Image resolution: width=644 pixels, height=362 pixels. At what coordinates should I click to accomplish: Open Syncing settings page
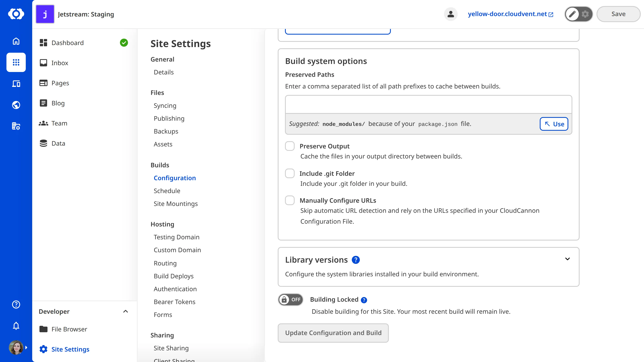click(165, 106)
